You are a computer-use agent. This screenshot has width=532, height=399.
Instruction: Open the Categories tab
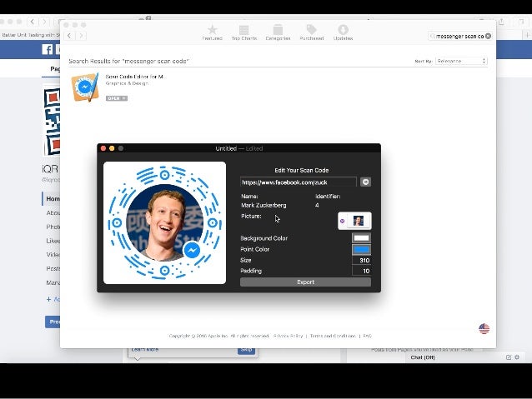pyautogui.click(x=278, y=32)
